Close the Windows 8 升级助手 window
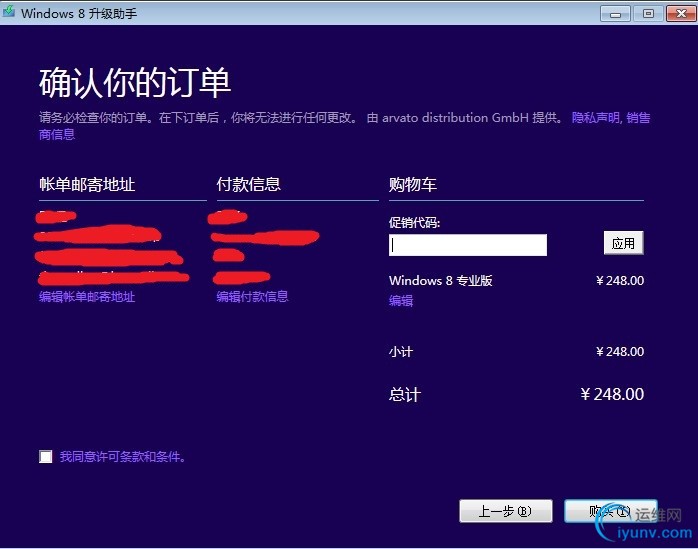 (x=681, y=14)
